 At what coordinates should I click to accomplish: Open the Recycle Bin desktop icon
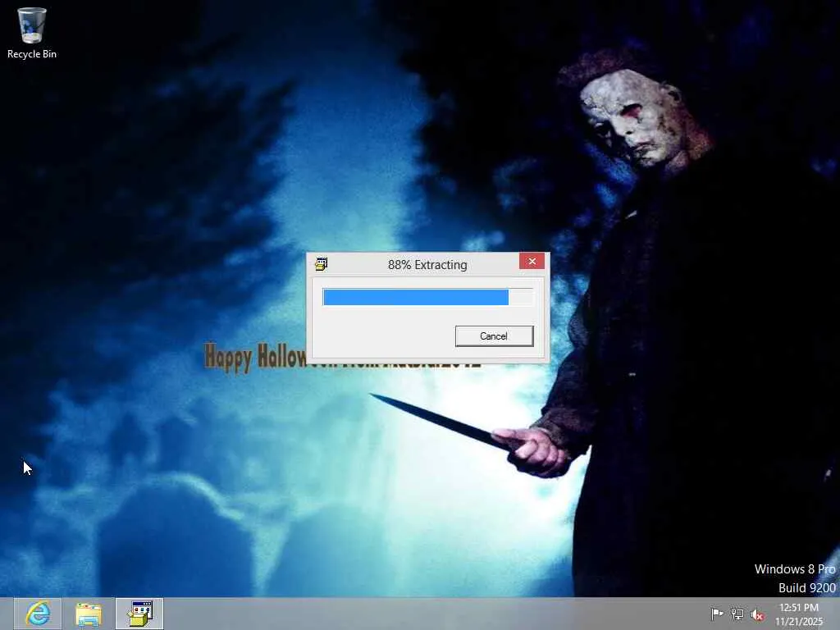coord(32,32)
